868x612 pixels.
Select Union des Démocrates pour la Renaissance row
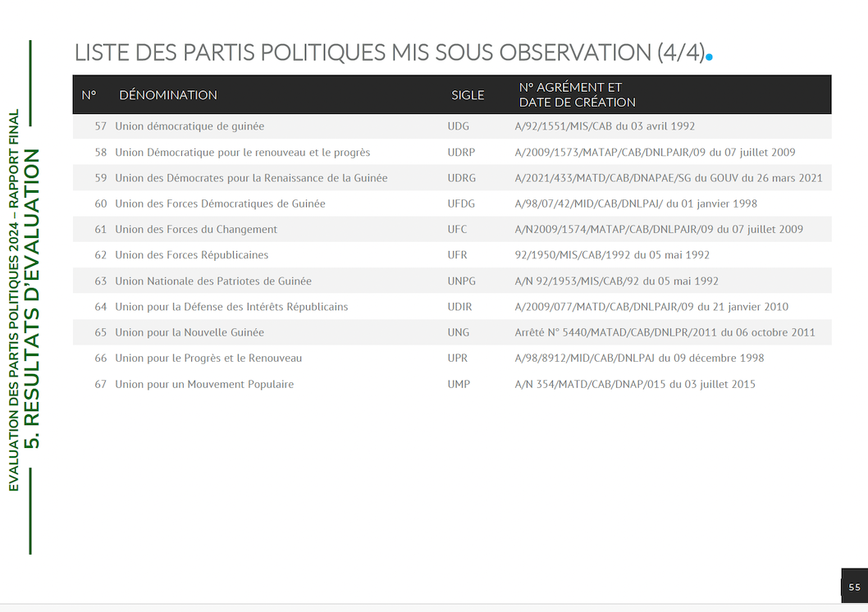251,178
